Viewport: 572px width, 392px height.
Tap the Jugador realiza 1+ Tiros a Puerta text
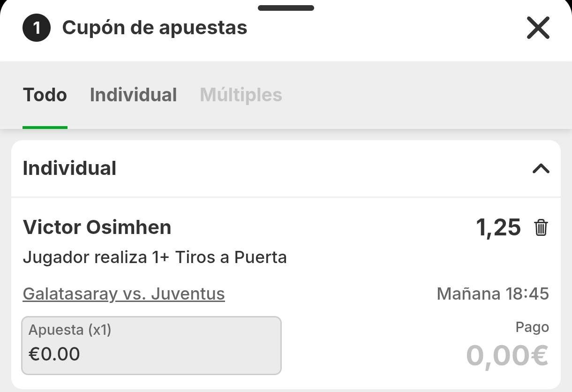[x=155, y=257]
